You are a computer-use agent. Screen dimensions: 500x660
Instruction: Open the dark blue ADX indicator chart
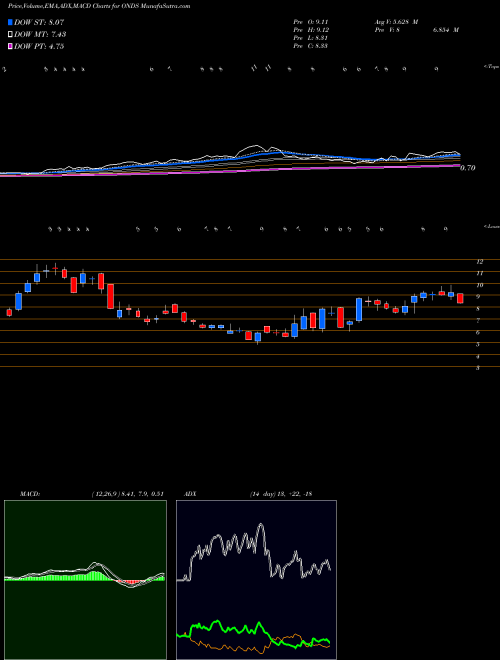pyautogui.click(x=256, y=580)
